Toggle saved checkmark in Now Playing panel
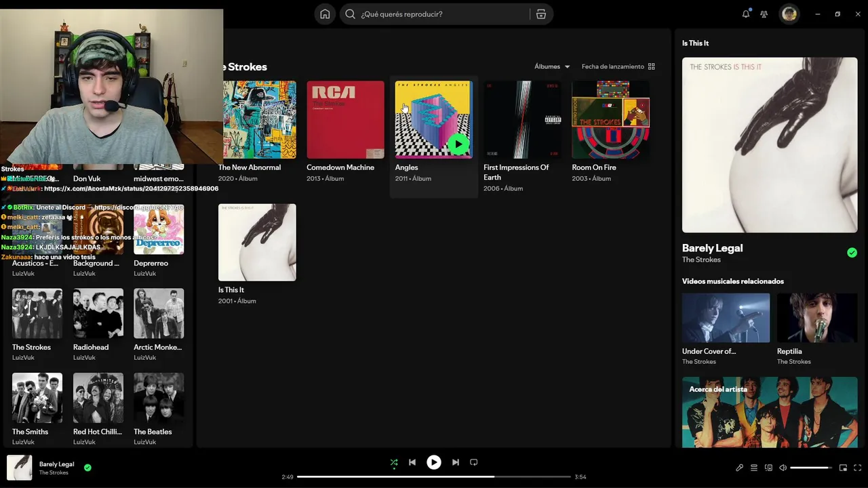Screen dimensions: 868x488 pos(852,253)
